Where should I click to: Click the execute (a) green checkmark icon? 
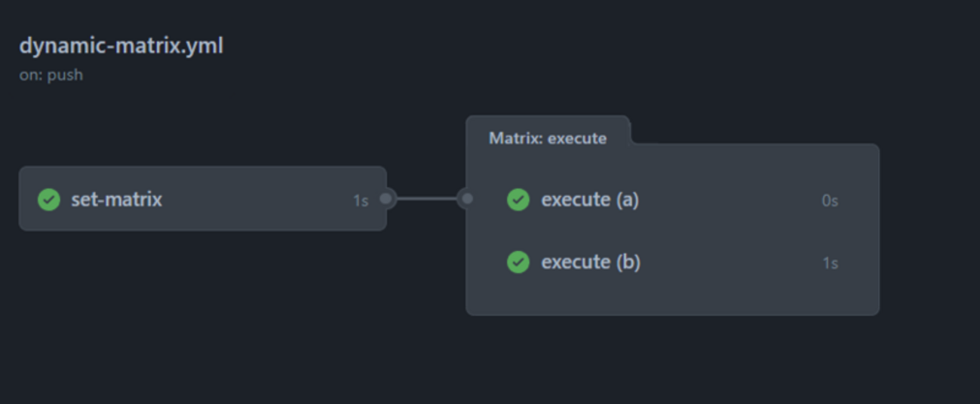[x=518, y=200]
